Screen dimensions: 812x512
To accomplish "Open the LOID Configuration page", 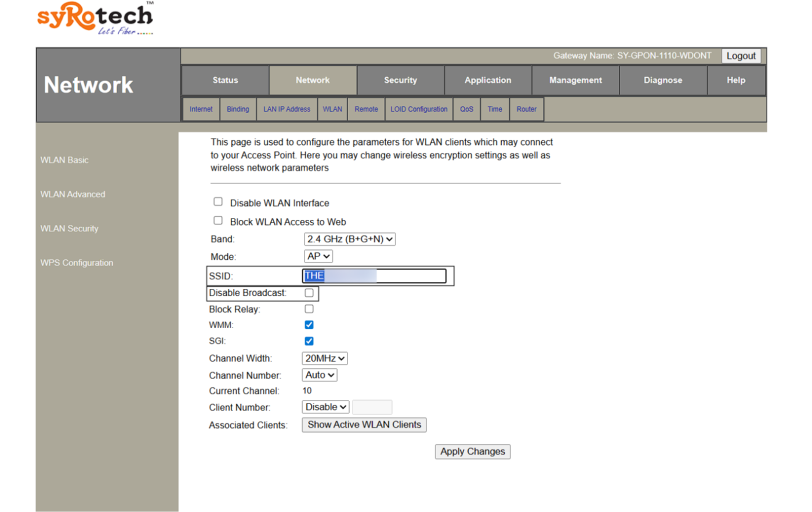I will (x=419, y=109).
